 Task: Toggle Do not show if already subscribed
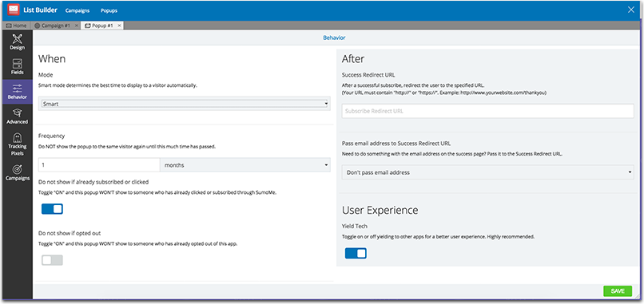[52, 209]
